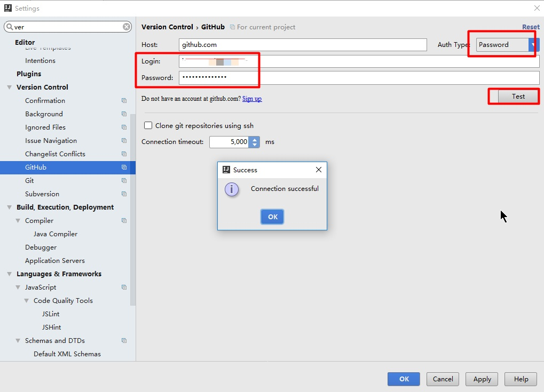The height and width of the screenshot is (392, 544).
Task: Collapse Build, Execution, Deployment node
Action: point(10,207)
